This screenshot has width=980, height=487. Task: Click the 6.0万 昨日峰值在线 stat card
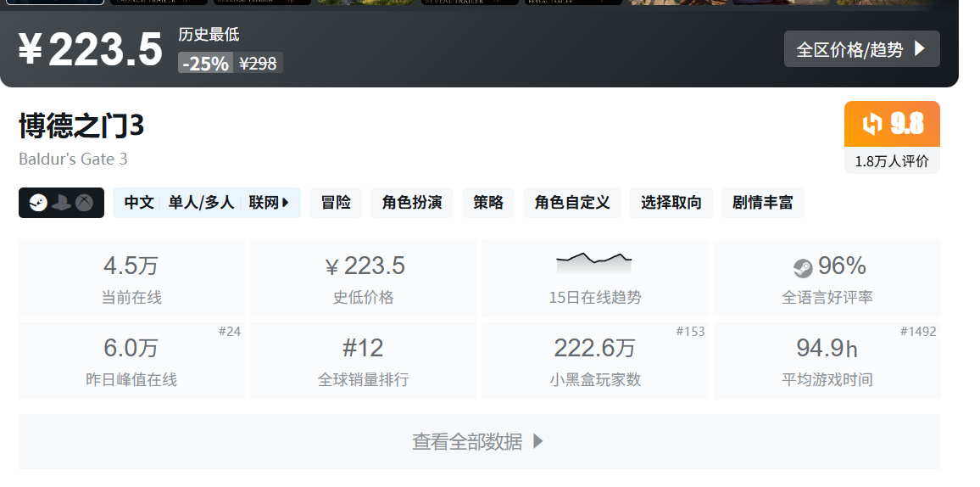pos(131,361)
